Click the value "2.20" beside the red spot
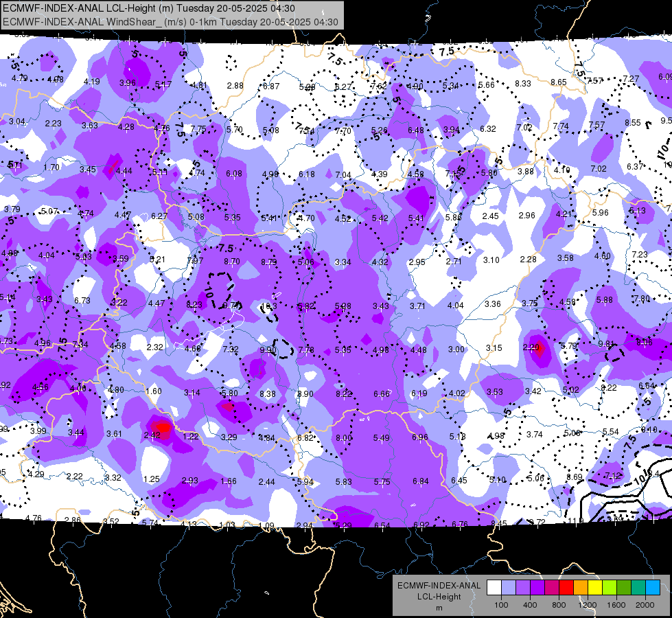672x618 pixels. (x=531, y=347)
